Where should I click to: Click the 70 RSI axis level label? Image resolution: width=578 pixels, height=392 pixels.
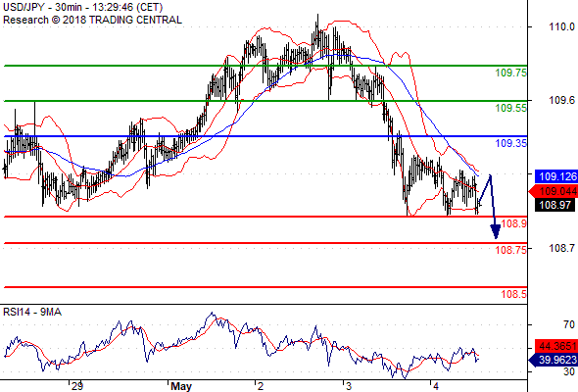(x=569, y=324)
